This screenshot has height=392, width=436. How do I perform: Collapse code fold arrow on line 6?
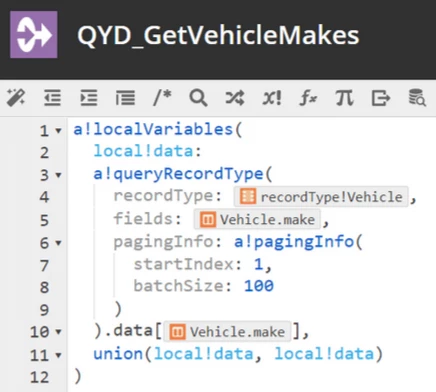(58, 243)
